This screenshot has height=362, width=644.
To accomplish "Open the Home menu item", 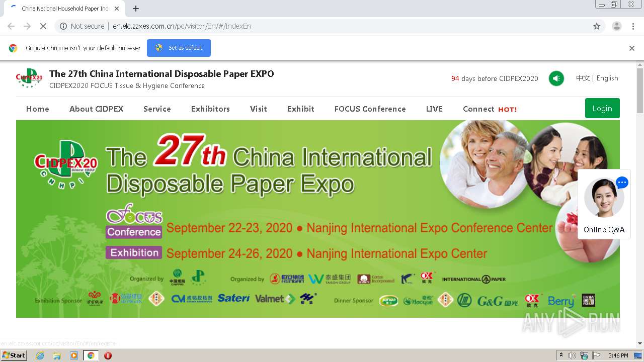I will (x=38, y=109).
